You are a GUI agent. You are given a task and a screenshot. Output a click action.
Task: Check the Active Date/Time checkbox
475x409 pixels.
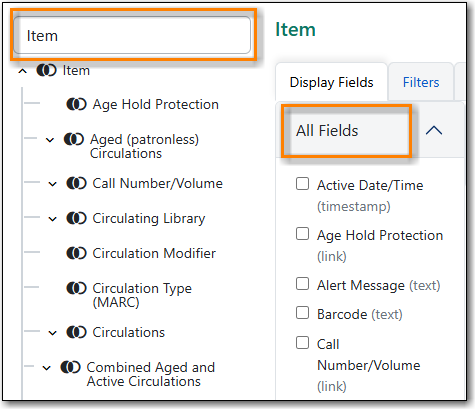tap(302, 184)
